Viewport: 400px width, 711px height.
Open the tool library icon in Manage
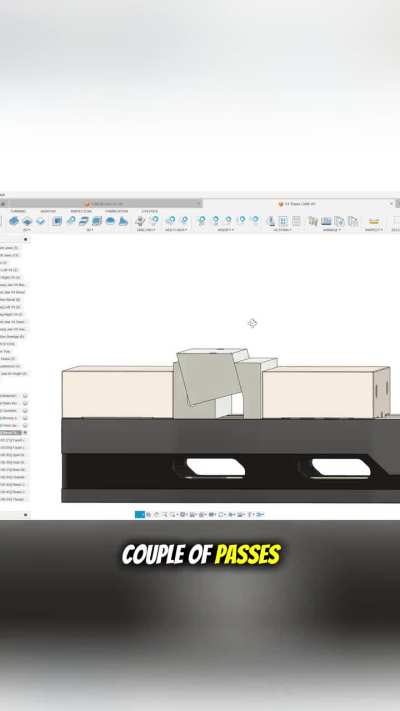[313, 221]
